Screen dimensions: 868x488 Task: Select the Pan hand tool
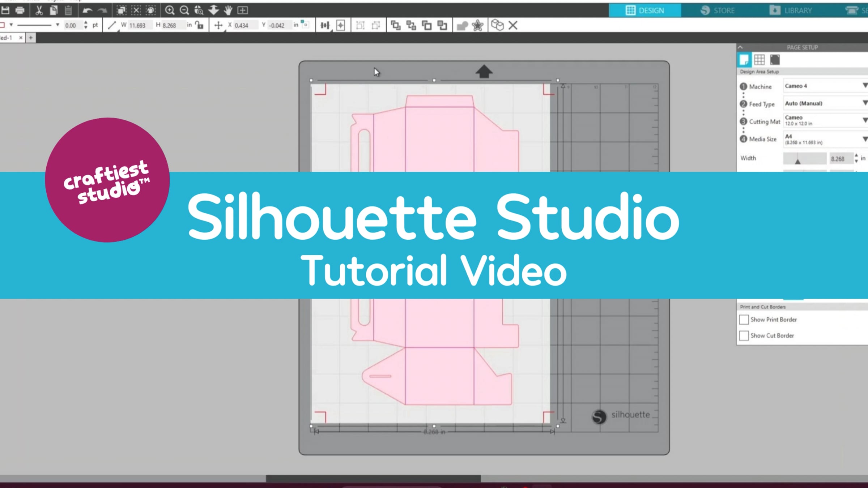(228, 10)
